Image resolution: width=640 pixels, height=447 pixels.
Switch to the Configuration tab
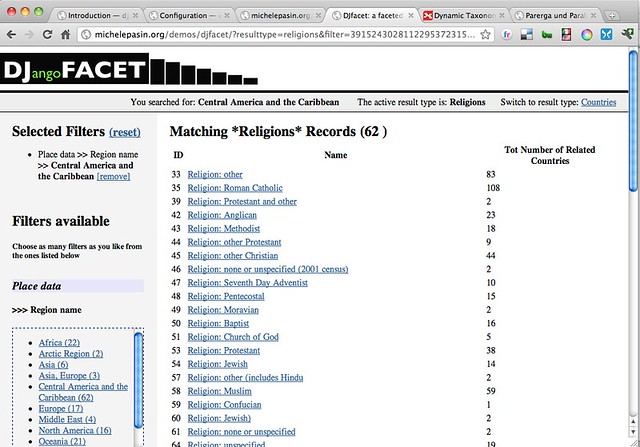(188, 16)
